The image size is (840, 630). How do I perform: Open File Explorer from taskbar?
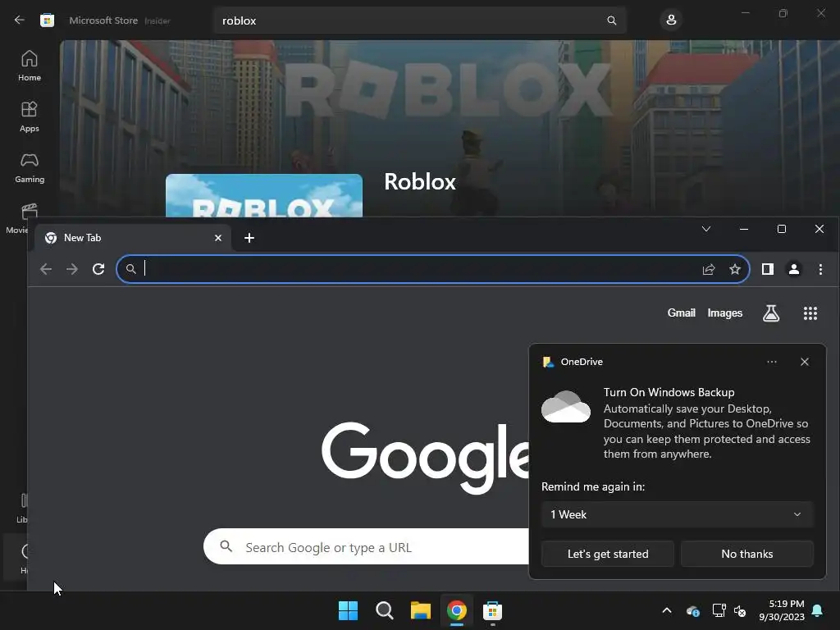(x=421, y=610)
